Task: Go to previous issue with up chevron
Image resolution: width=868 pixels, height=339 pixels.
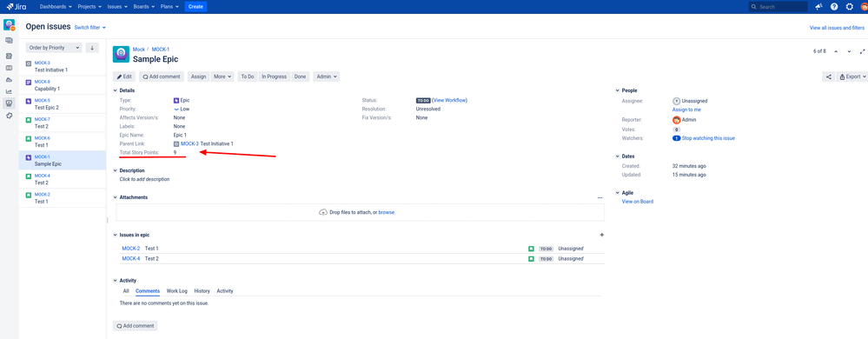Action: (x=836, y=51)
